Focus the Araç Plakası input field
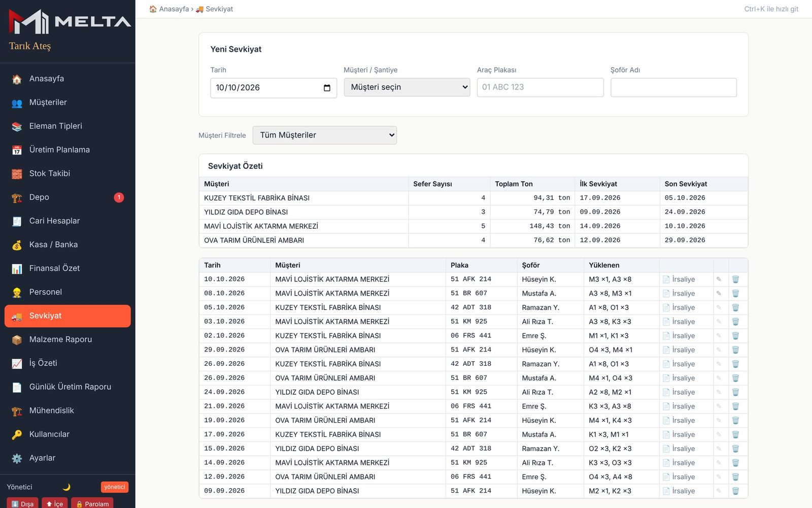Image resolution: width=812 pixels, height=508 pixels. tap(540, 87)
